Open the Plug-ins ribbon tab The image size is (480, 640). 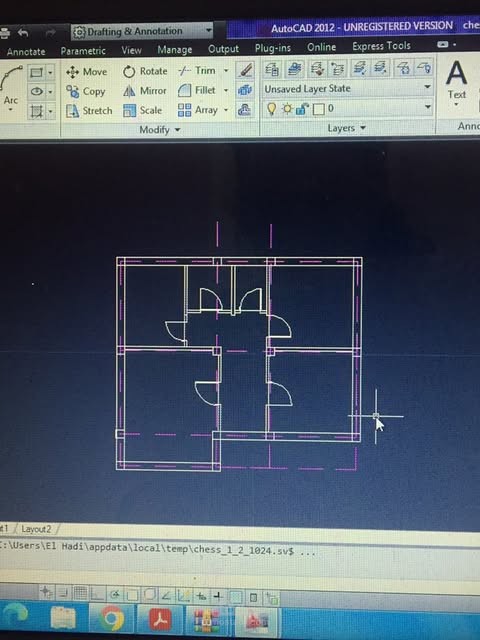pyautogui.click(x=273, y=48)
